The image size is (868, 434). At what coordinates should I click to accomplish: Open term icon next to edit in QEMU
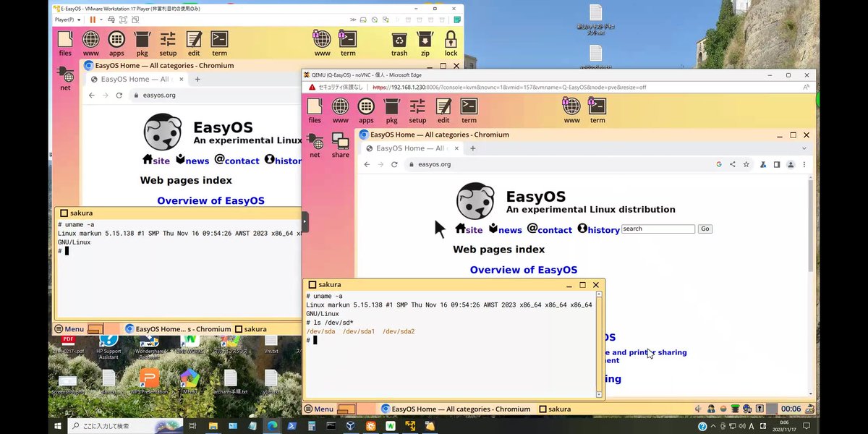pos(469,111)
